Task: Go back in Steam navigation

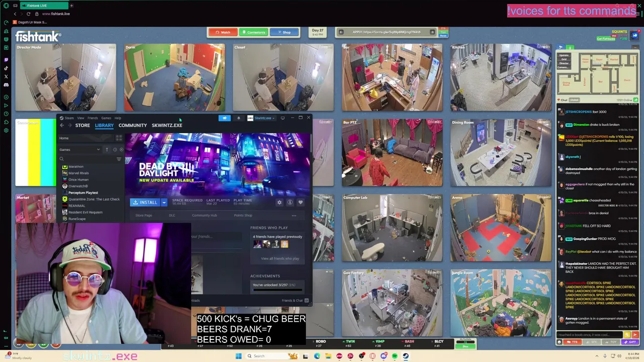Action: coord(62,125)
